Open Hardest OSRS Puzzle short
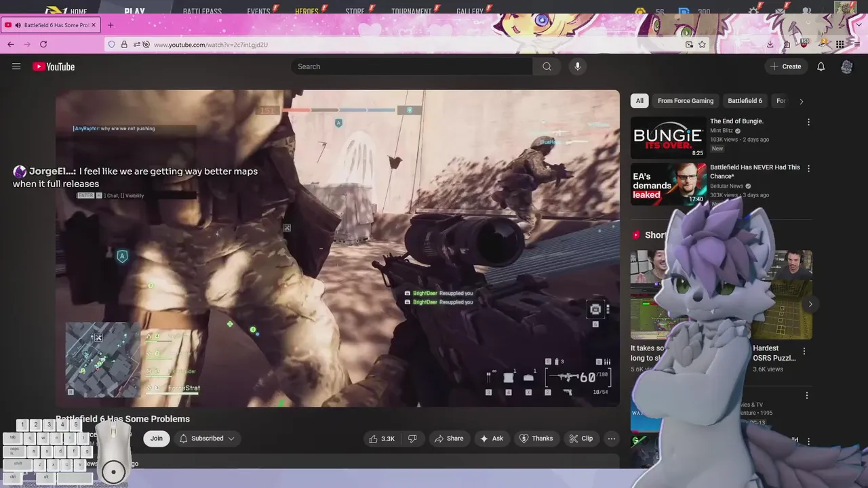 pos(783,295)
